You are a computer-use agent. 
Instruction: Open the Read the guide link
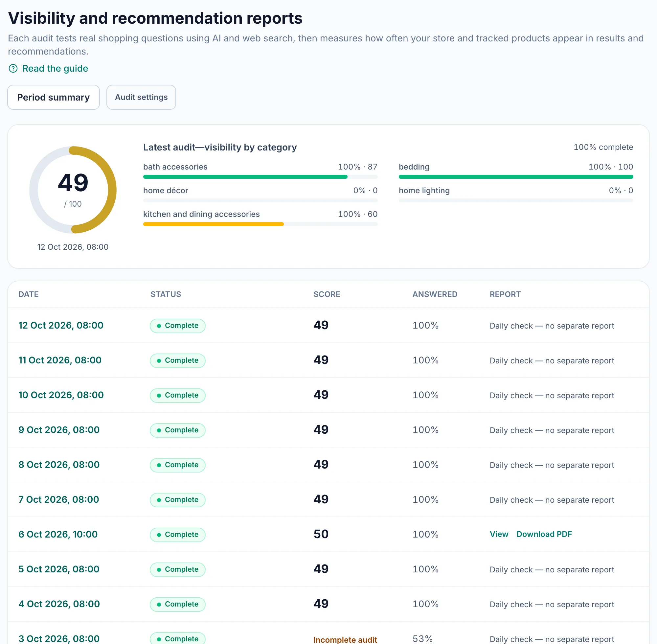[x=55, y=69]
